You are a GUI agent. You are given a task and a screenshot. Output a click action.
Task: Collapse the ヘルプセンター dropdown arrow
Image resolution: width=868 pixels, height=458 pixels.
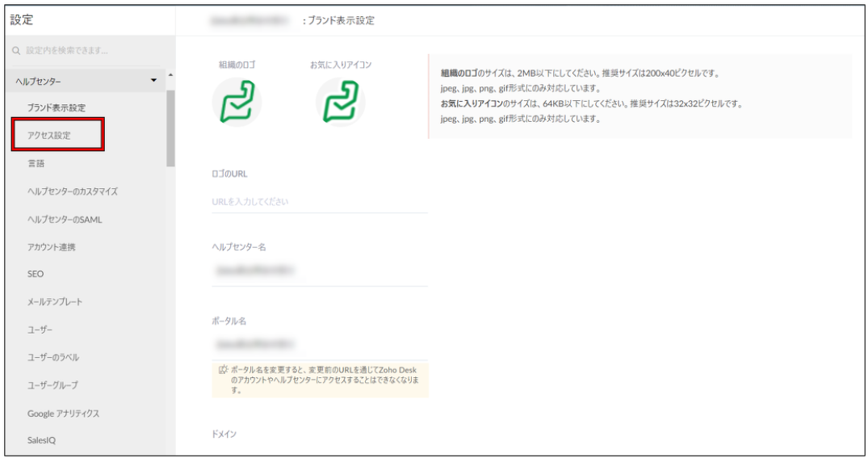click(153, 81)
